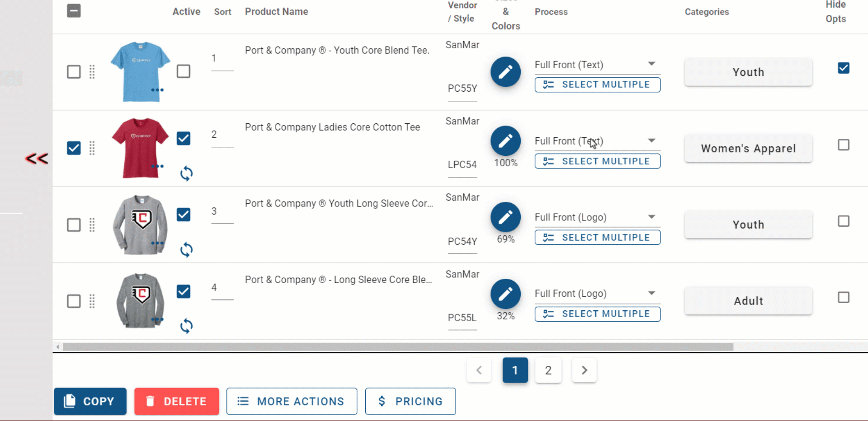Edit sizes and colors for PC54Y
868x421 pixels.
pyautogui.click(x=505, y=217)
